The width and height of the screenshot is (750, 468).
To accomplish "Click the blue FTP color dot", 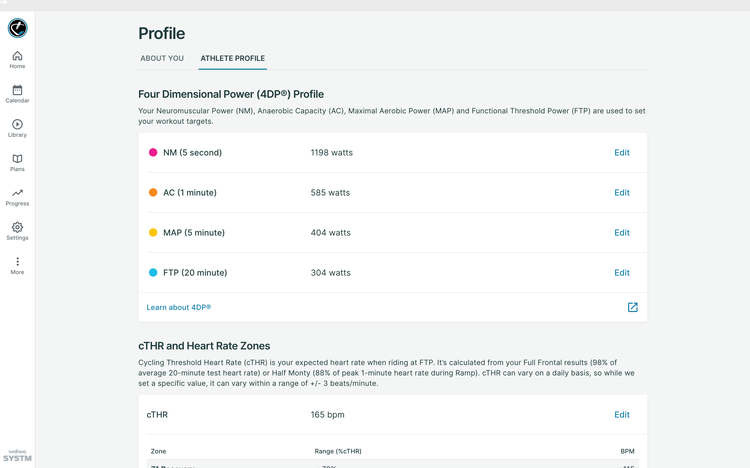I will pyautogui.click(x=153, y=273).
